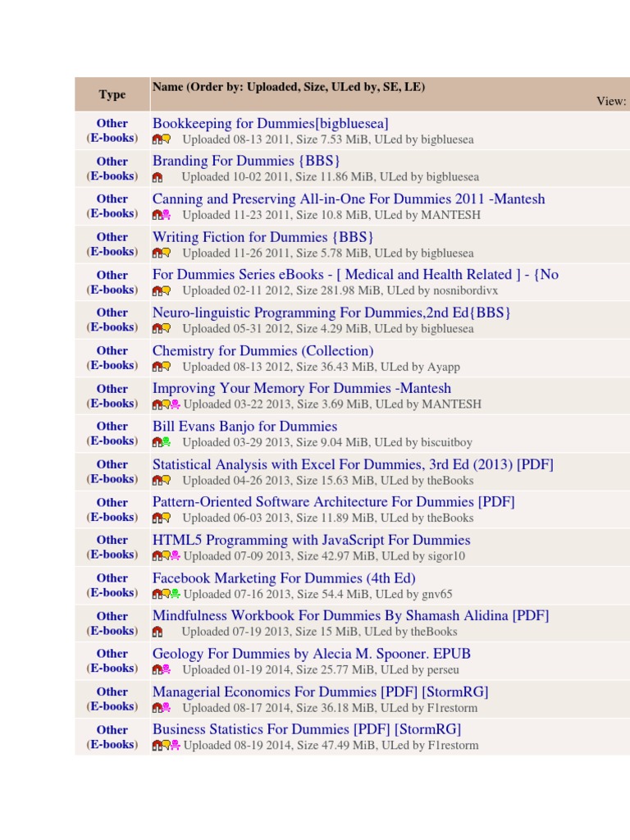630x840 pixels.
Task: Click Other category link on Bookkeeping row
Action: pos(112,123)
